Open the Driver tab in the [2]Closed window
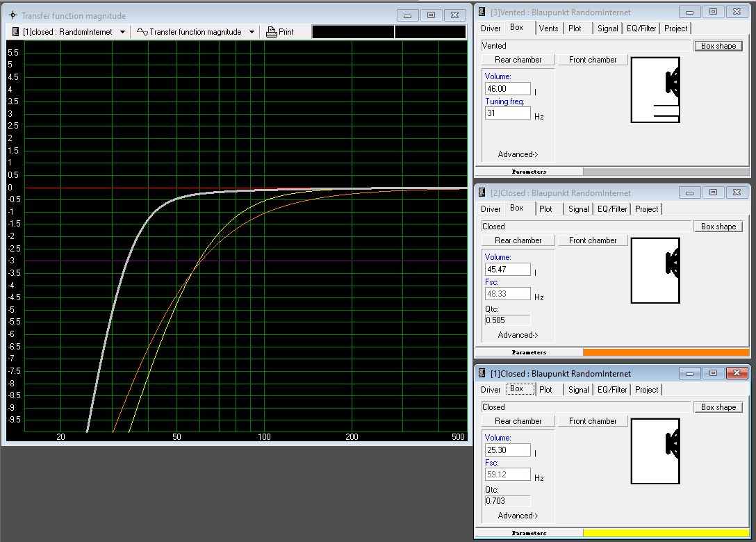This screenshot has width=756, height=542. (491, 208)
